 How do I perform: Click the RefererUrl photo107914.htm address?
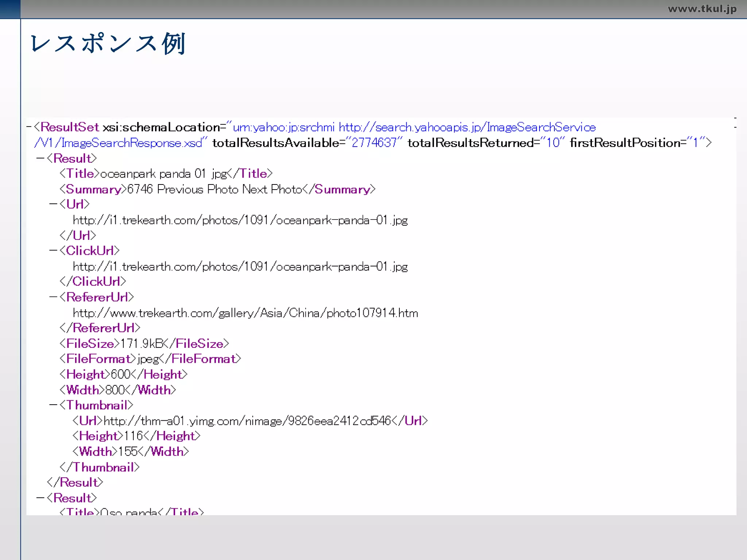[245, 313]
